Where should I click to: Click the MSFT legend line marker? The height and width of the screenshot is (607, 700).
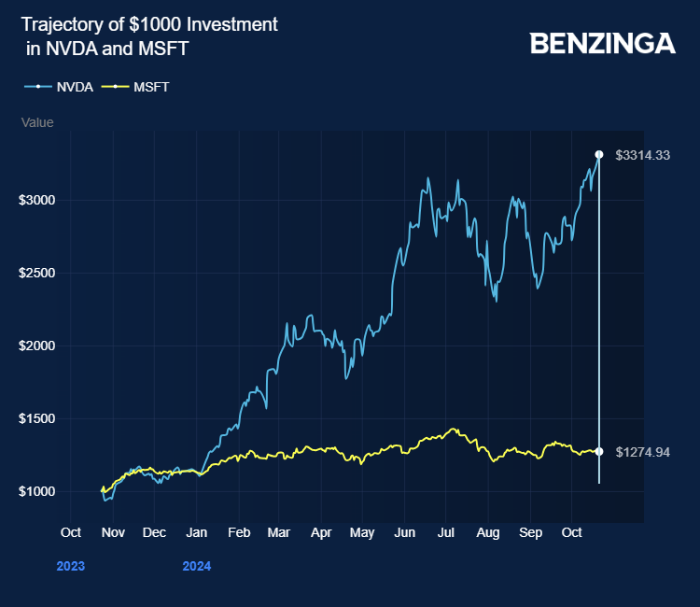(114, 87)
